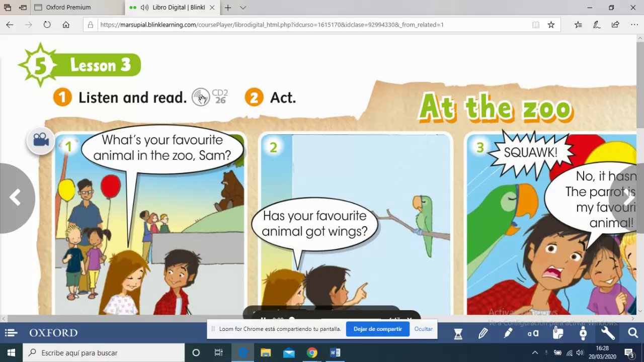Image resolution: width=644 pixels, height=362 pixels.
Task: Open Google Chrome from taskbar
Action: 312,353
